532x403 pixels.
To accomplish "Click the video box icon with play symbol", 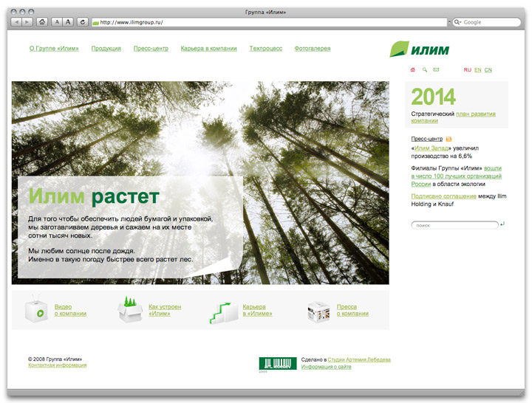I will [36, 311].
